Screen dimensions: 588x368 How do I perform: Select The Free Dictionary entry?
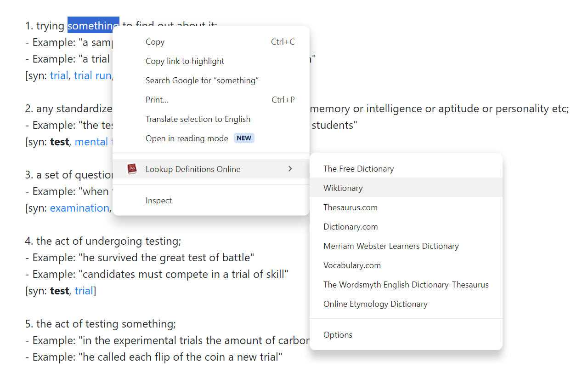coord(359,168)
